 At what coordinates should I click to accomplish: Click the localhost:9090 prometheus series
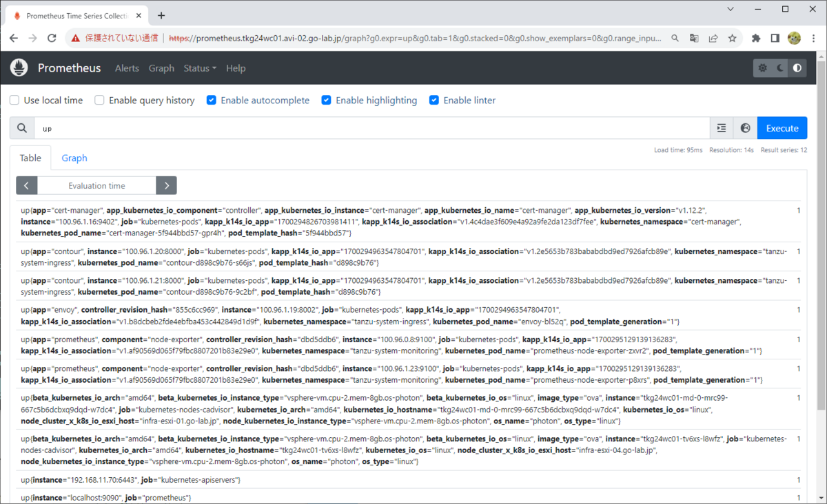point(410,497)
